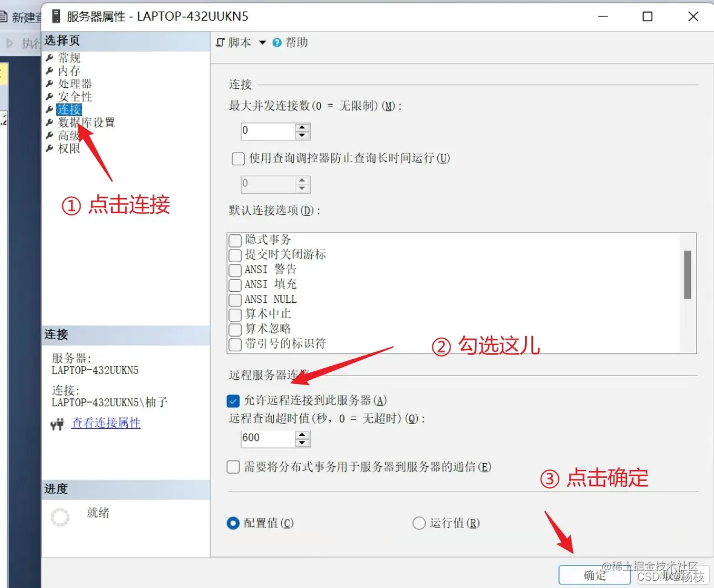
Task: Decrease max concurrent connections value
Action: (x=302, y=135)
